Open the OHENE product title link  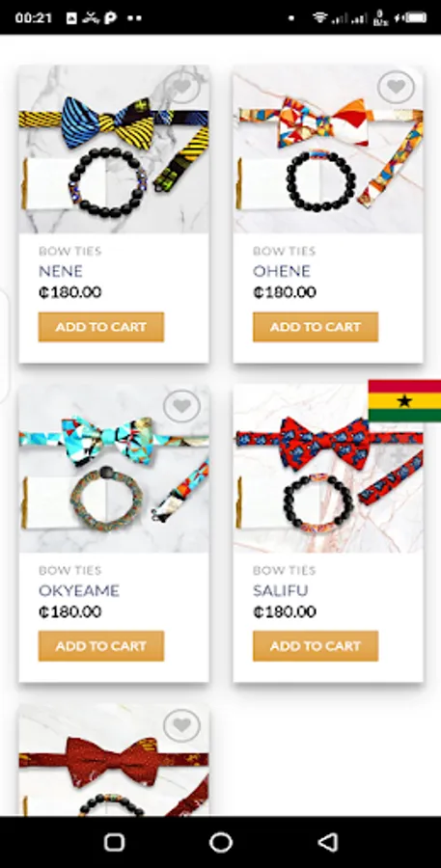tap(282, 271)
